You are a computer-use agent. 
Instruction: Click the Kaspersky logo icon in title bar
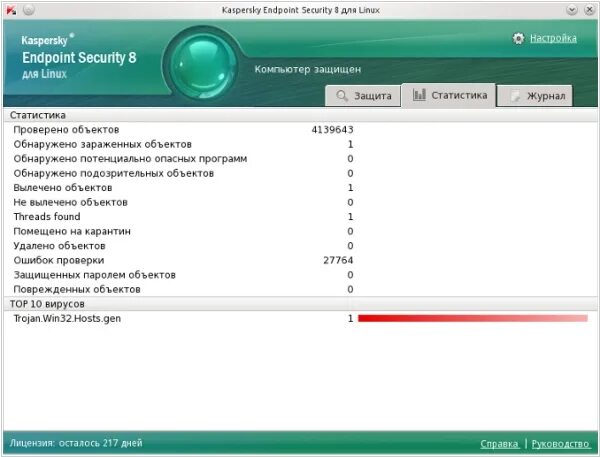[x=11, y=10]
